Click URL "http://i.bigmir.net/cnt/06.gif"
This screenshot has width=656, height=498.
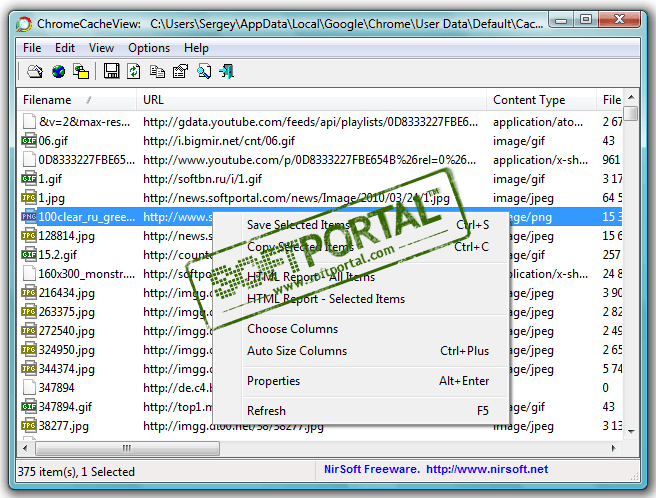point(219,141)
